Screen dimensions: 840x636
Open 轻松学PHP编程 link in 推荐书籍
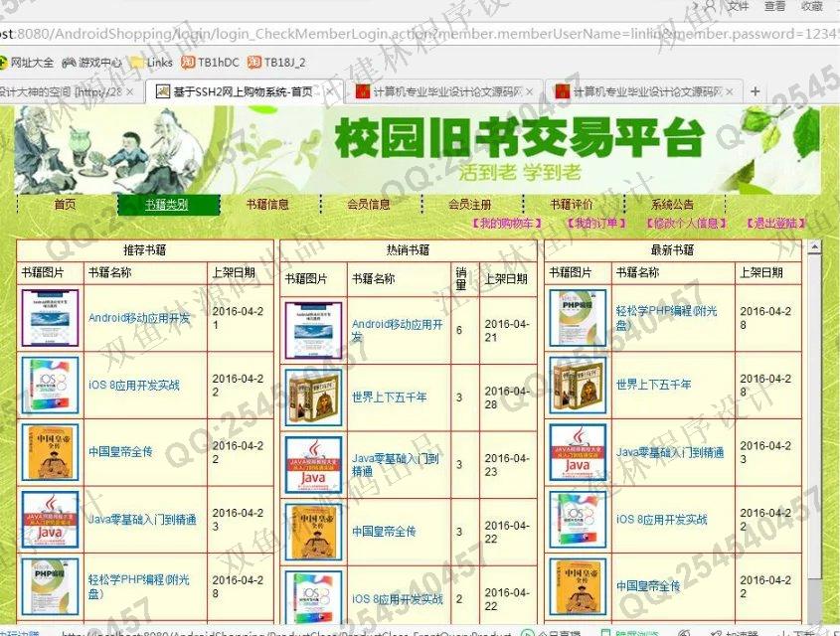139,586
